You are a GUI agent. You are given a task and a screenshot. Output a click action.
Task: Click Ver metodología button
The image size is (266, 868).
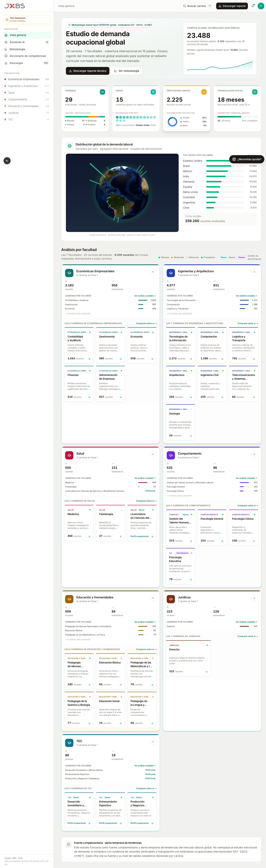pyautogui.click(x=126, y=71)
